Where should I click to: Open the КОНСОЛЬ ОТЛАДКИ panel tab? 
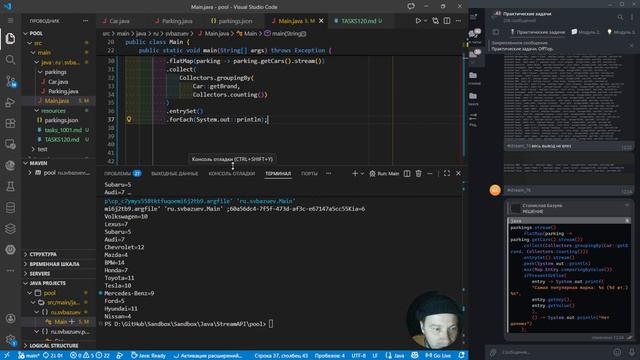coord(231,173)
